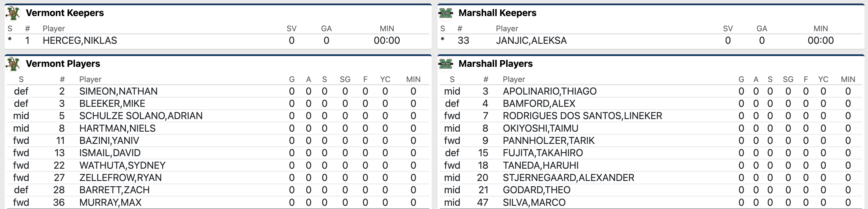Select player STJERNEGAARD,ALEXANDER

pyautogui.click(x=568, y=178)
